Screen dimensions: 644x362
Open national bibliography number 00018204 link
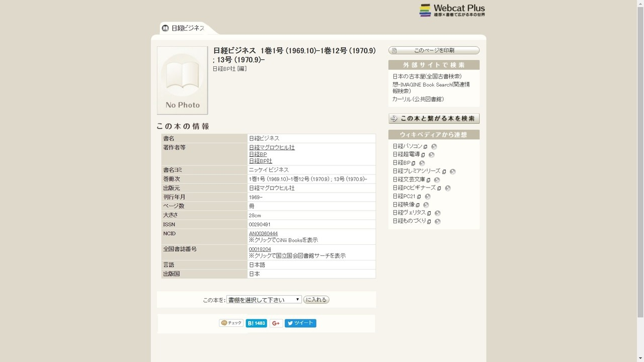click(260, 249)
